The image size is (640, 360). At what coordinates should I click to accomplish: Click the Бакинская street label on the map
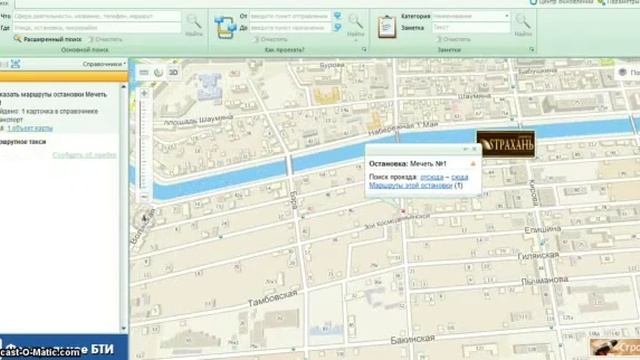click(x=413, y=339)
